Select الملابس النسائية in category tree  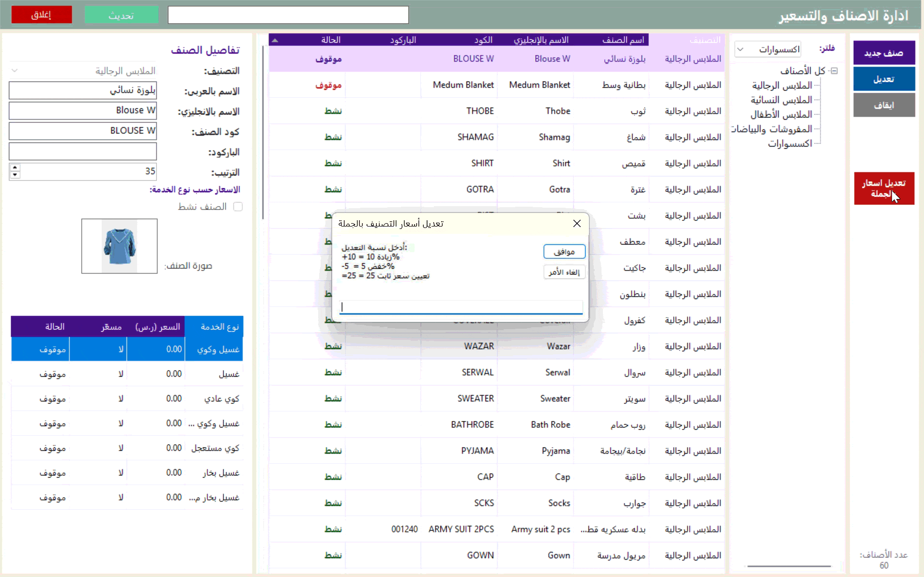pos(781,100)
